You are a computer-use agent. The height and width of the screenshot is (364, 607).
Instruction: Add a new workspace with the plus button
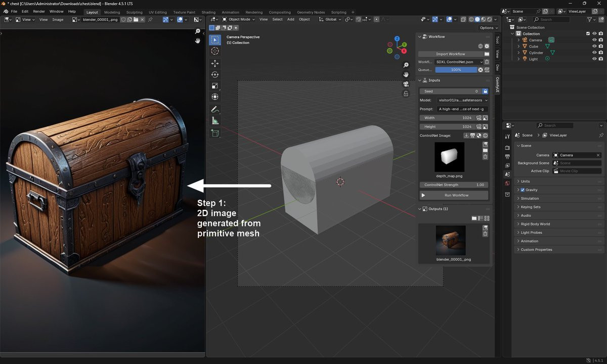(x=353, y=12)
